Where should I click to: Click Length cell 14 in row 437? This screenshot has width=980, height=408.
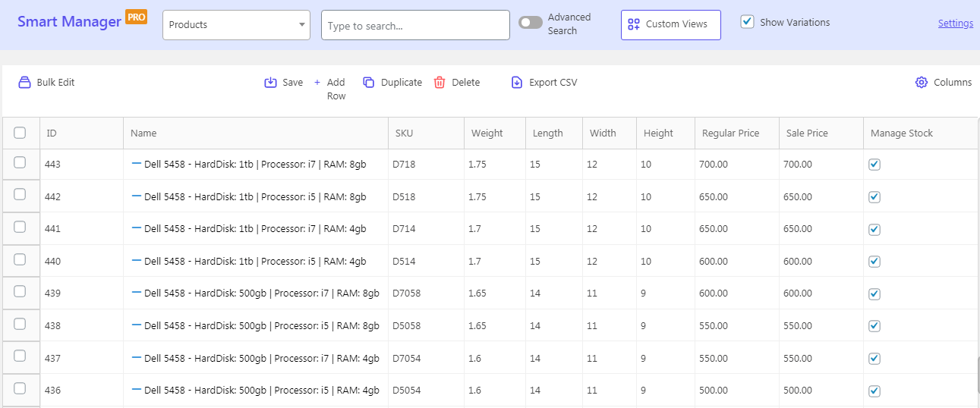[x=554, y=358]
